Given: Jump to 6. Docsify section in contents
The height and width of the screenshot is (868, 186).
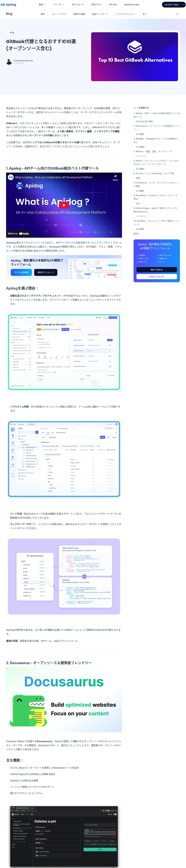Looking at the screenshot, I should pyautogui.click(x=154, y=174).
